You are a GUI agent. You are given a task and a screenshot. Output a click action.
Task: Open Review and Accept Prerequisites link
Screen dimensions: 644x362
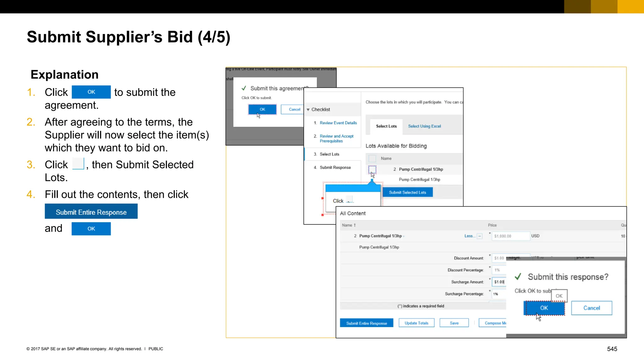[336, 139]
